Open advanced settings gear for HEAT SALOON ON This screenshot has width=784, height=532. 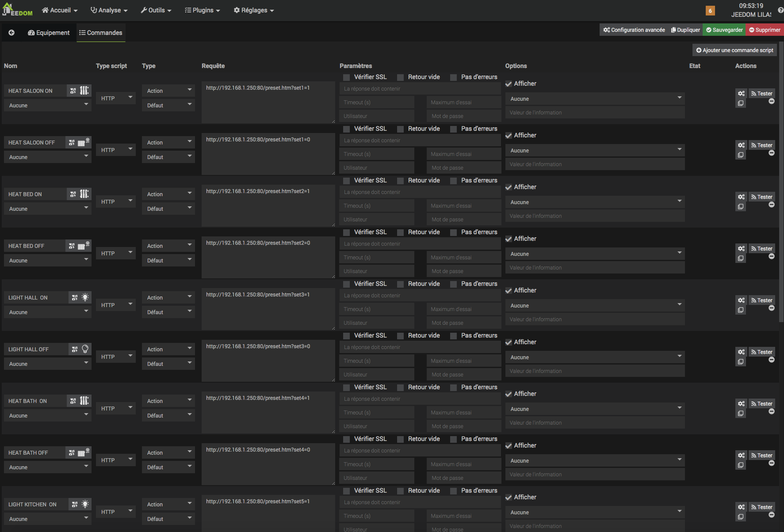[x=741, y=94]
